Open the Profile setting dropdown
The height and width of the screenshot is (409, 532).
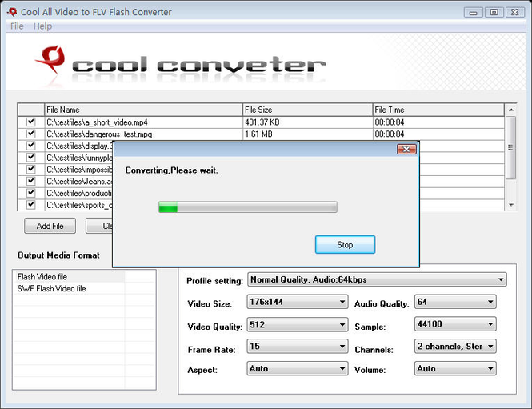click(x=377, y=279)
